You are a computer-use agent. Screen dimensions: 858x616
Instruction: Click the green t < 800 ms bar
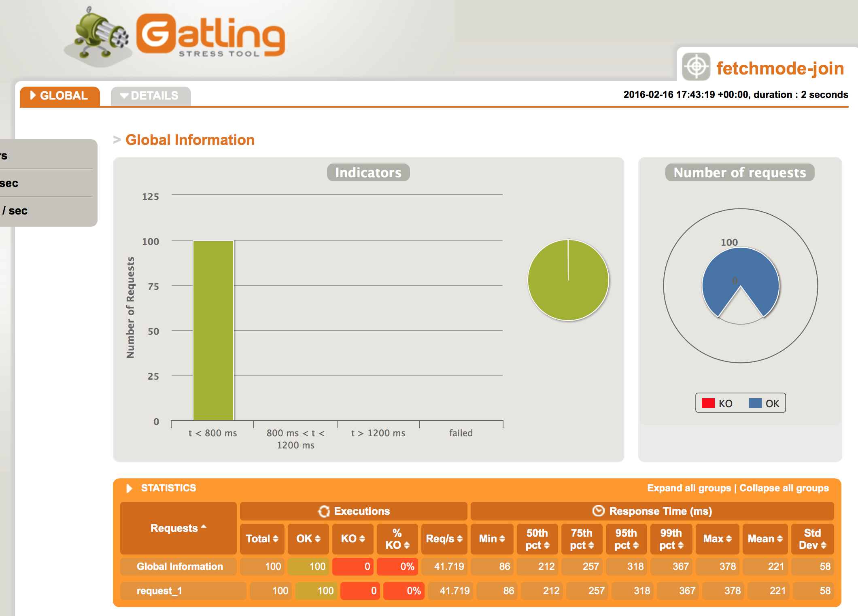coord(213,330)
